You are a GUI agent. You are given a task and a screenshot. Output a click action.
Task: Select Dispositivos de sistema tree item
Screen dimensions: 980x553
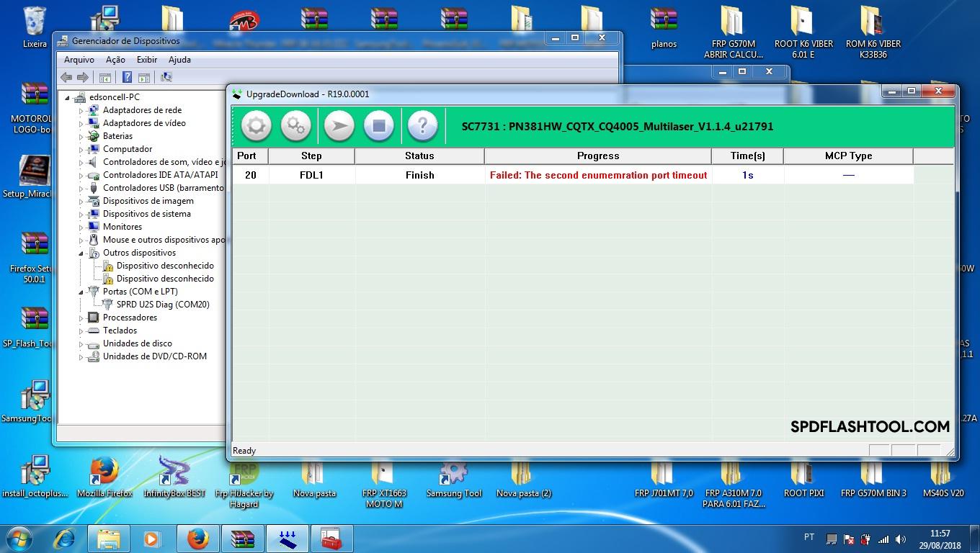coord(147,214)
